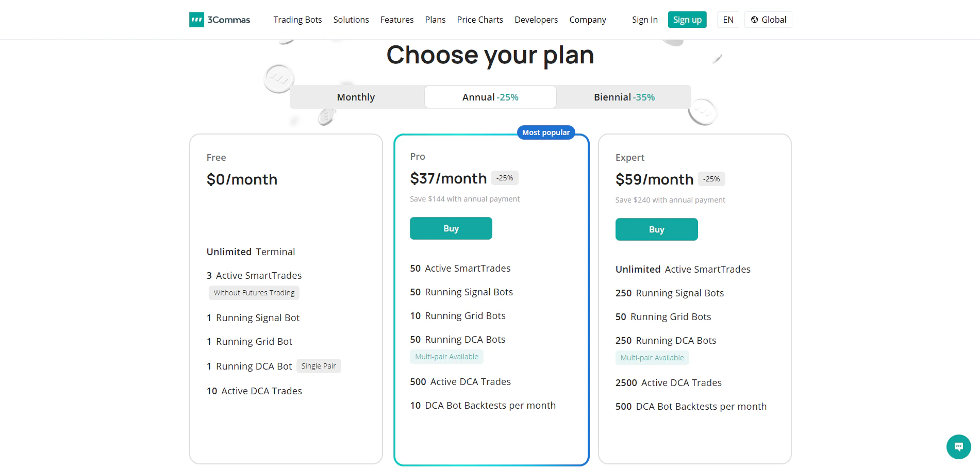The image size is (980, 468).
Task: Choose Biennial -35% billing period
Action: tap(624, 97)
